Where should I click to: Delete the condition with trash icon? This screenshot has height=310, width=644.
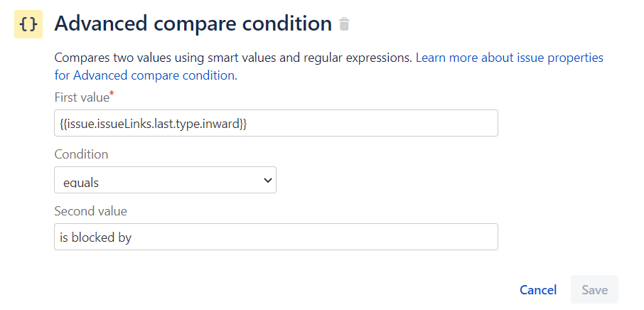click(x=345, y=24)
